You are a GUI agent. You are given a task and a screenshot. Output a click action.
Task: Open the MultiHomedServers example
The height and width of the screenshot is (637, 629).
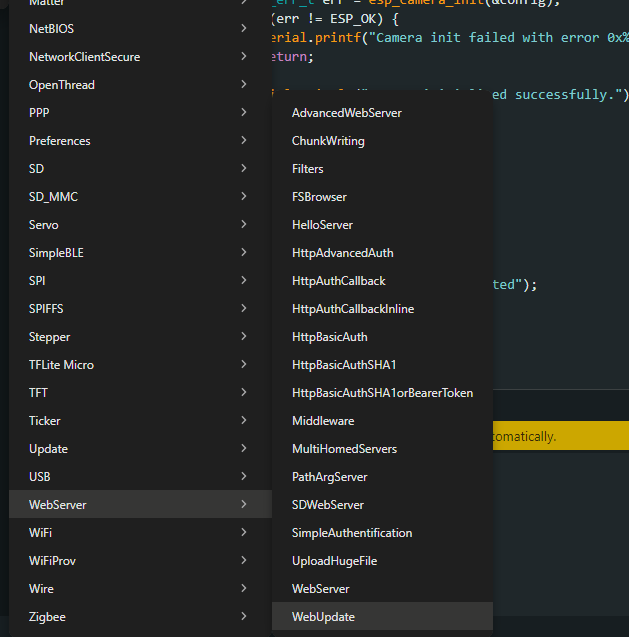[382, 449]
